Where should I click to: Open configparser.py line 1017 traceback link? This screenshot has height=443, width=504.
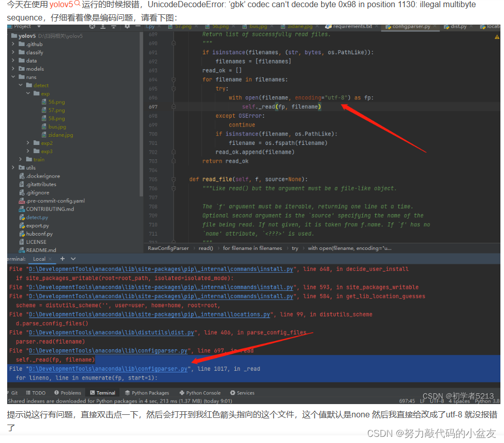(108, 369)
